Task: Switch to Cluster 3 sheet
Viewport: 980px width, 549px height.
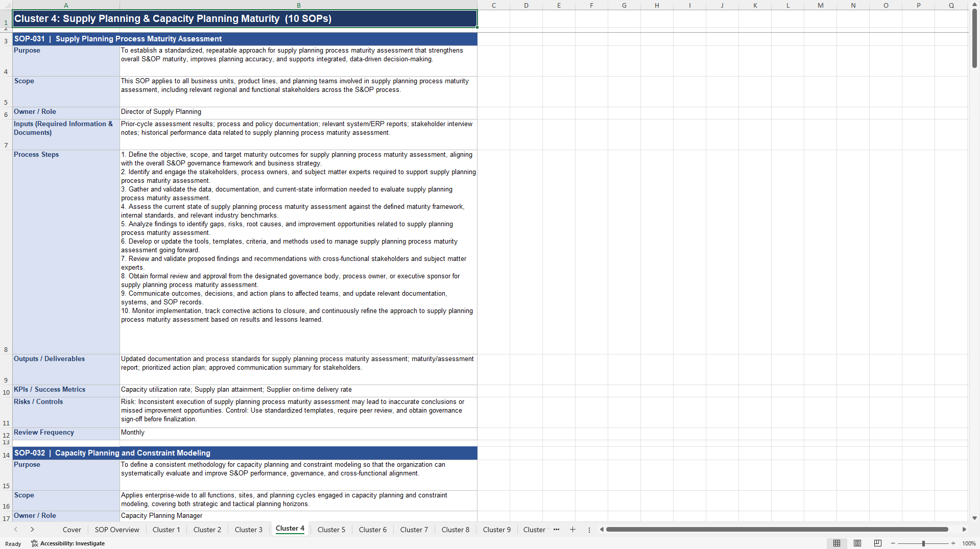Action: (x=249, y=530)
